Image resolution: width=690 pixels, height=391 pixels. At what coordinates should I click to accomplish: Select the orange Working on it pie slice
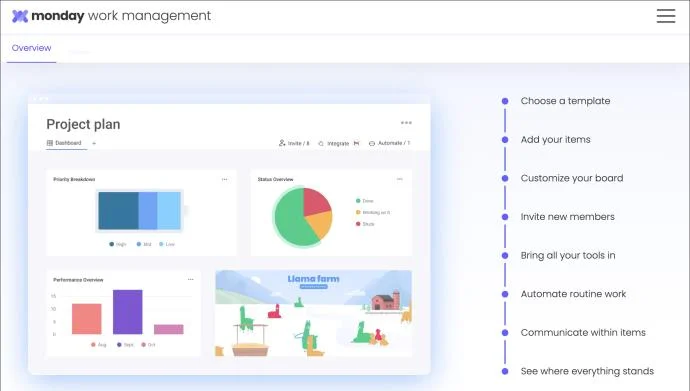[x=321, y=223]
